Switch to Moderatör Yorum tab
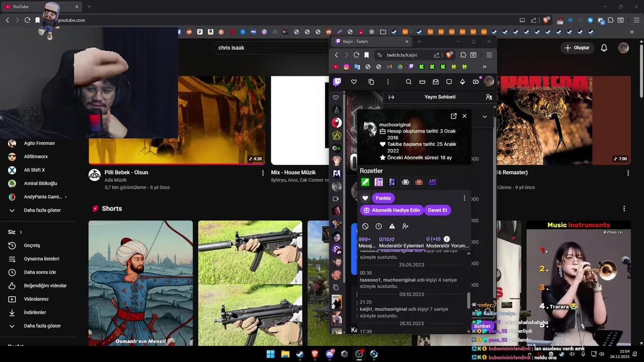This screenshot has height=362, width=644. pos(447,242)
